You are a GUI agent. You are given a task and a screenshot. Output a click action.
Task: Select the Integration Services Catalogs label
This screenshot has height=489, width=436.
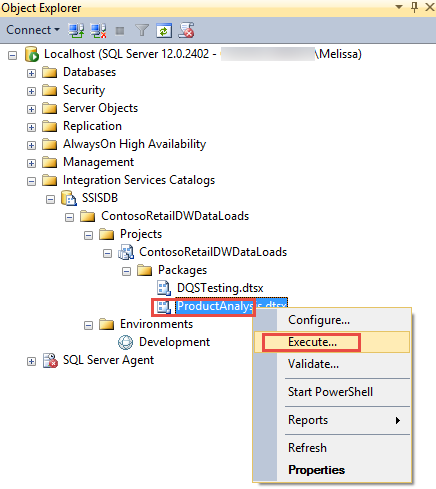tap(139, 180)
